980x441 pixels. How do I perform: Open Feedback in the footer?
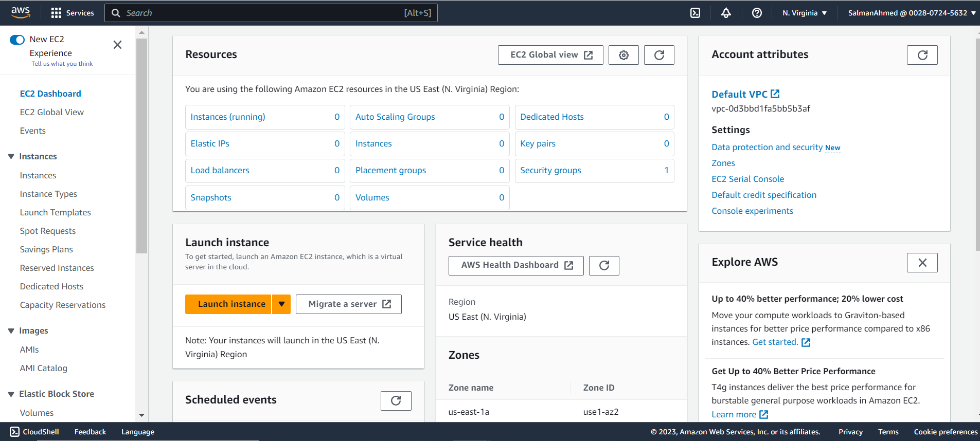[x=90, y=432]
